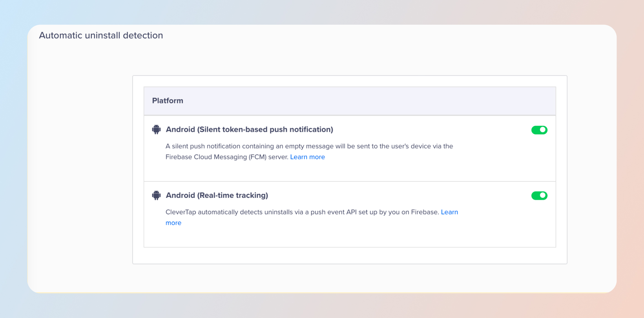The image size is (644, 318).
Task: Turn off the Android Real-time tracking toggle
Action: pos(539,196)
